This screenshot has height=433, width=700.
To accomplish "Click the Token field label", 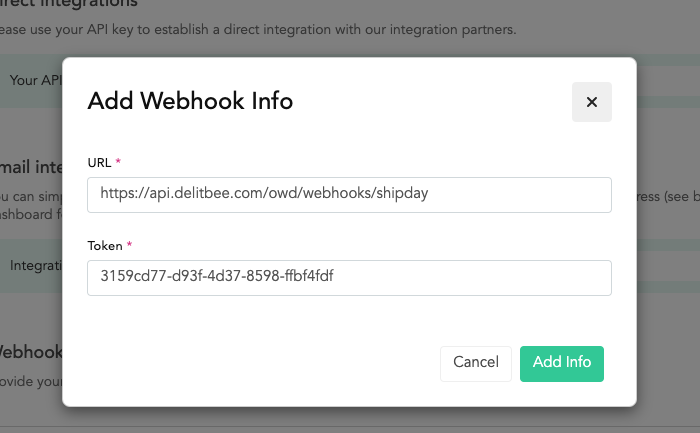I will pos(105,246).
